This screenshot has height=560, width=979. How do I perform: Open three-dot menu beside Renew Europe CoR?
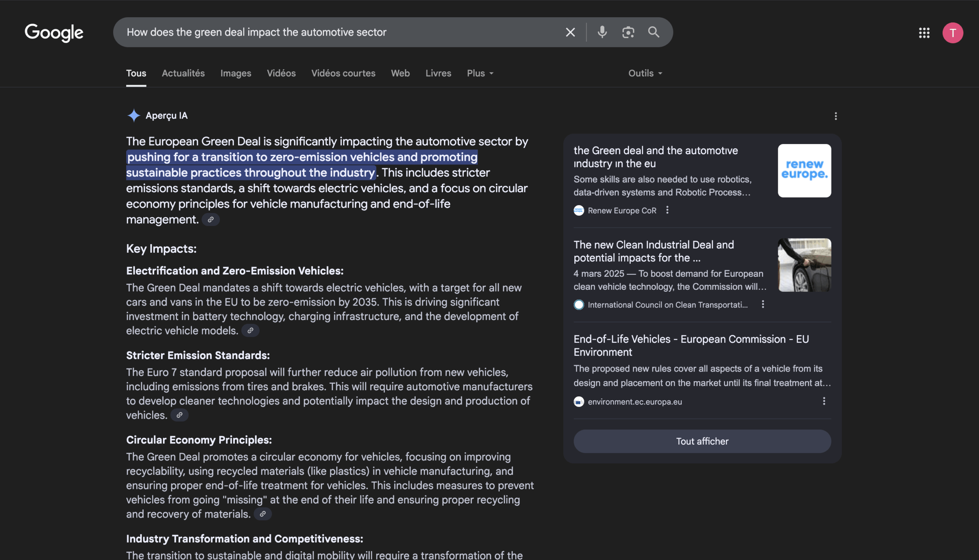(x=667, y=210)
